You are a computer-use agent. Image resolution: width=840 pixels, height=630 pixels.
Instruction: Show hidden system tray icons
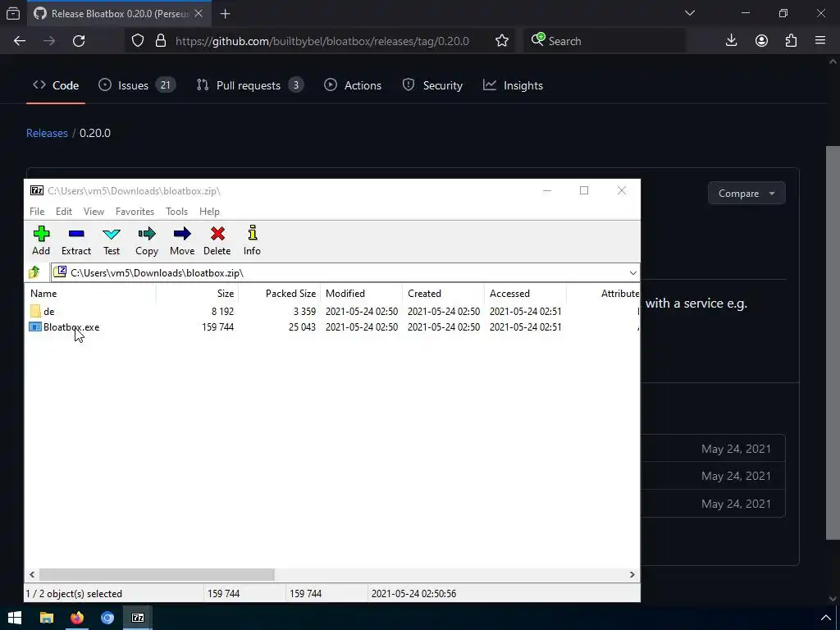click(x=826, y=618)
